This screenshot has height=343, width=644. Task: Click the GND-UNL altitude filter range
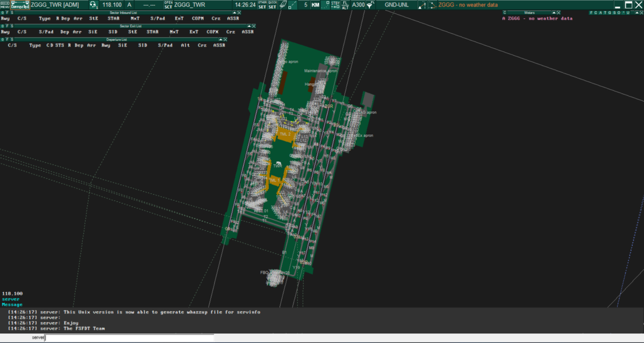[396, 5]
